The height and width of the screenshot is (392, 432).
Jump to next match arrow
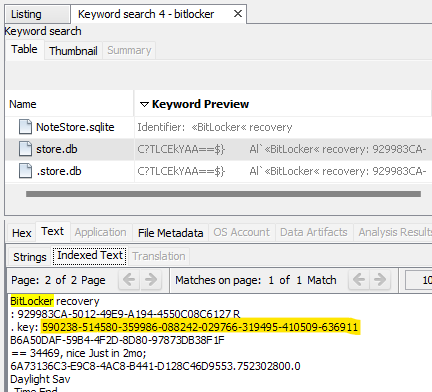(380, 280)
